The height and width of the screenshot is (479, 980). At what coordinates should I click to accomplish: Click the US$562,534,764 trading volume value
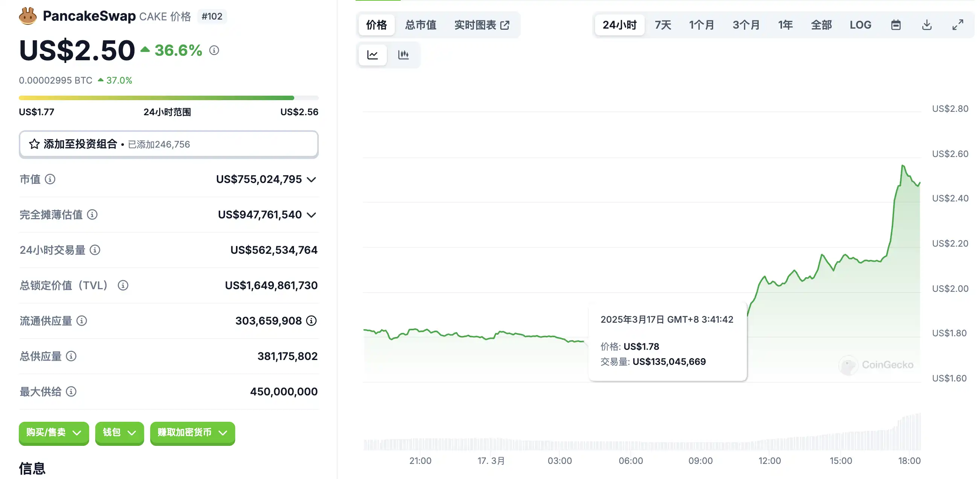pyautogui.click(x=274, y=250)
